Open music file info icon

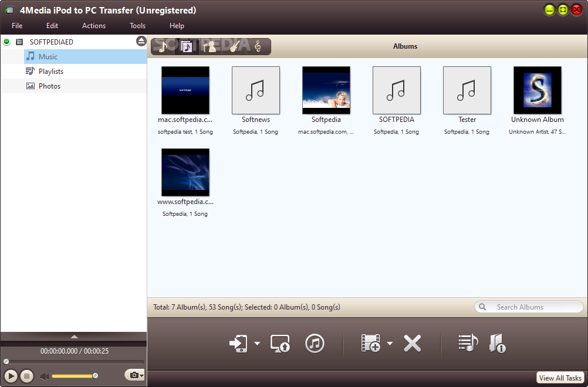[x=498, y=343]
